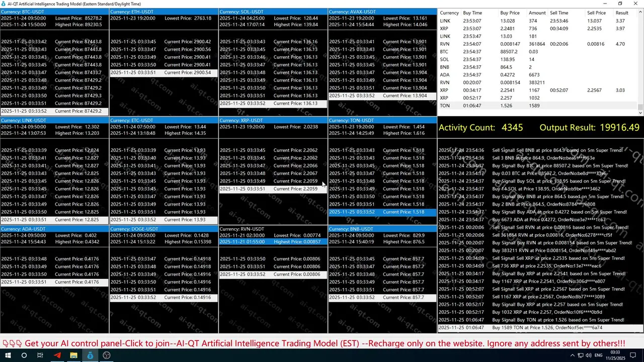This screenshot has width=644, height=362.
Task: Show hidden system tray icons
Action: tap(573, 355)
